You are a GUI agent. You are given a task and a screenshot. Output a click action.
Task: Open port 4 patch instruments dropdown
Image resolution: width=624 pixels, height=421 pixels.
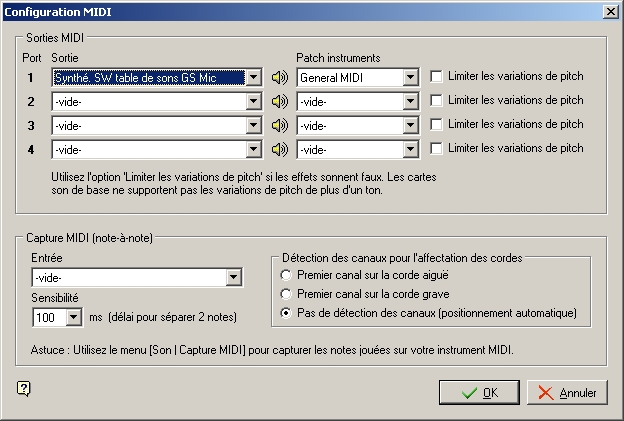[x=410, y=149]
